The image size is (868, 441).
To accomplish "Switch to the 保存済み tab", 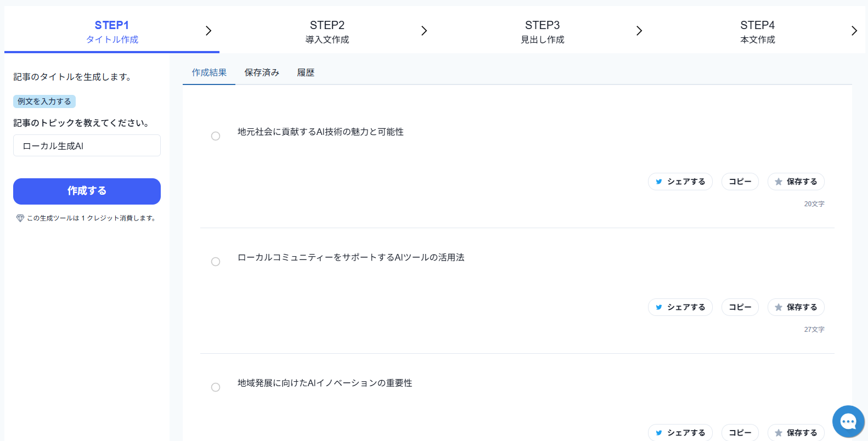I will click(262, 72).
